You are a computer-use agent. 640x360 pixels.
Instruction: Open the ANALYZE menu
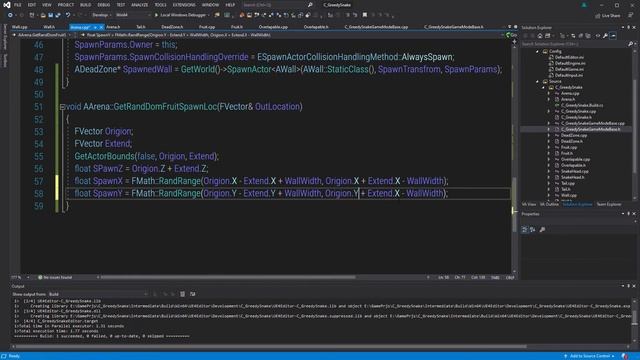[x=140, y=5]
